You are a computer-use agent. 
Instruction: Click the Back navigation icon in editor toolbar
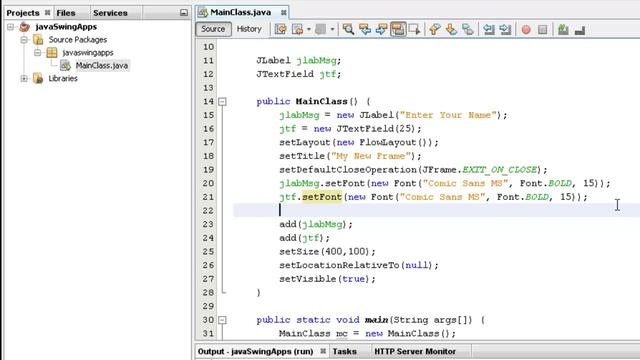tap(298, 29)
